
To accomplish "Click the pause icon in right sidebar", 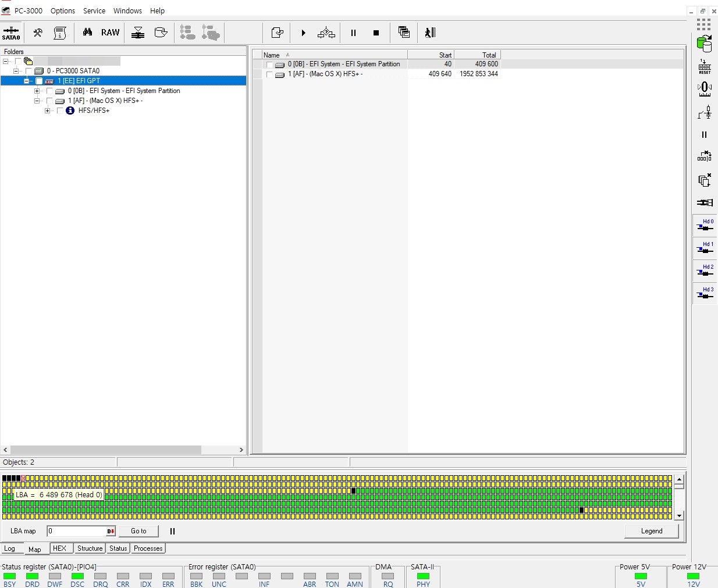I will [x=705, y=134].
